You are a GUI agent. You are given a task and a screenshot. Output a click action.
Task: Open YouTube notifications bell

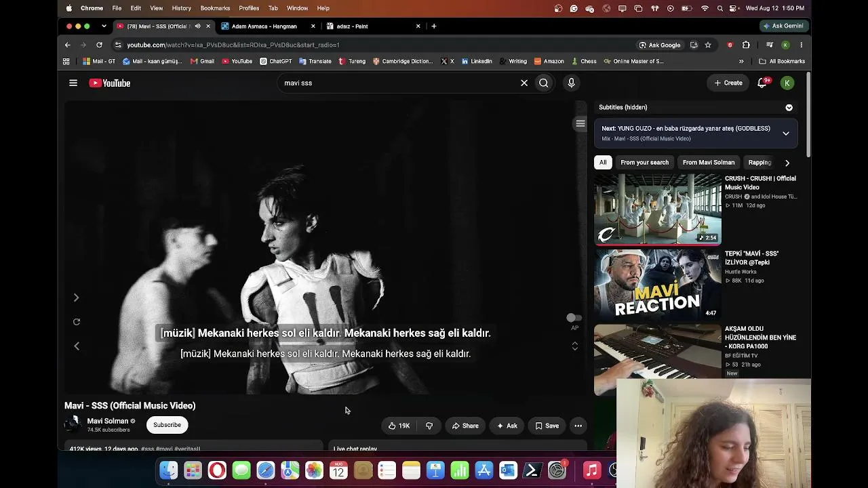coord(762,83)
